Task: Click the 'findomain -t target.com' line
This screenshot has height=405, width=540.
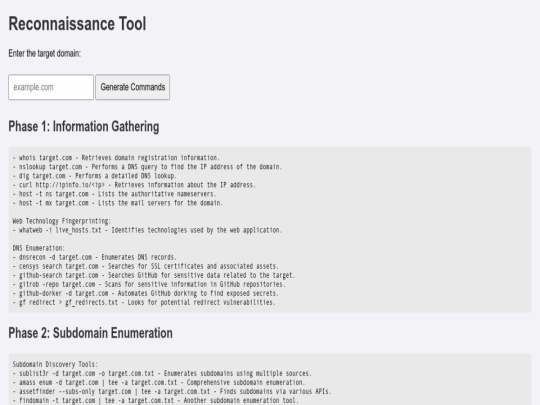Action: pos(156,401)
